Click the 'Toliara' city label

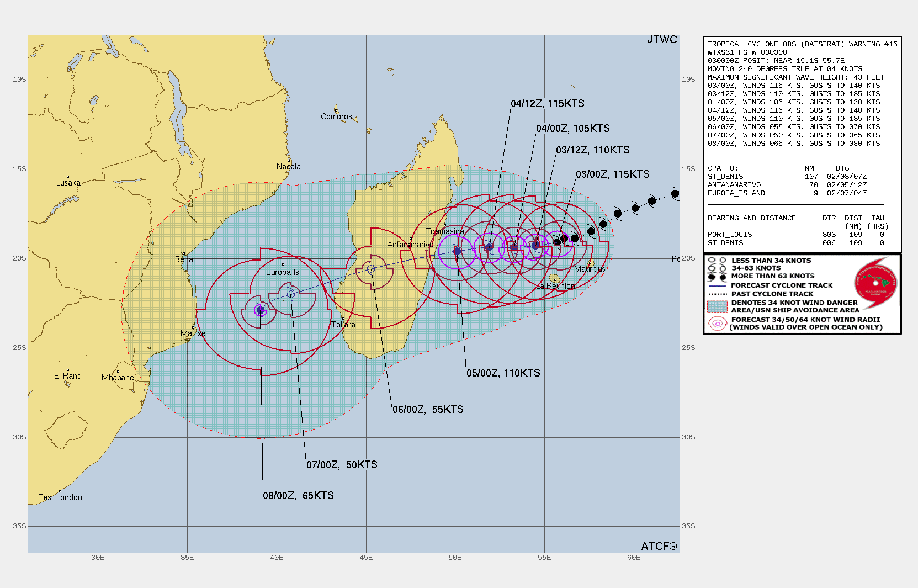[343, 325]
